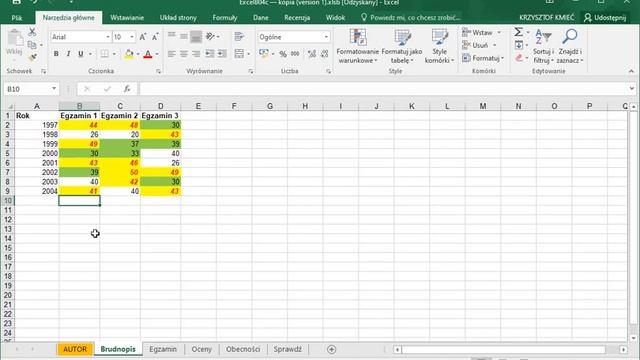Screen dimensions: 640x360
Task: Decrease font size with smaller A icon
Action: (155, 37)
